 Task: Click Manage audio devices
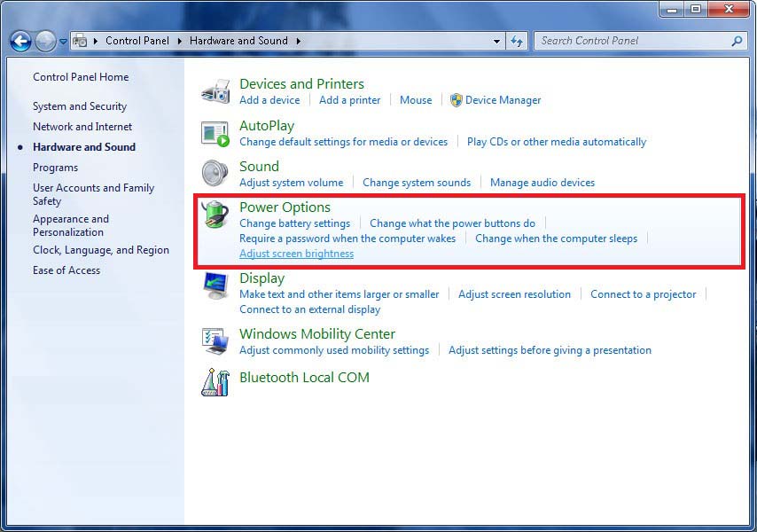[x=542, y=183]
